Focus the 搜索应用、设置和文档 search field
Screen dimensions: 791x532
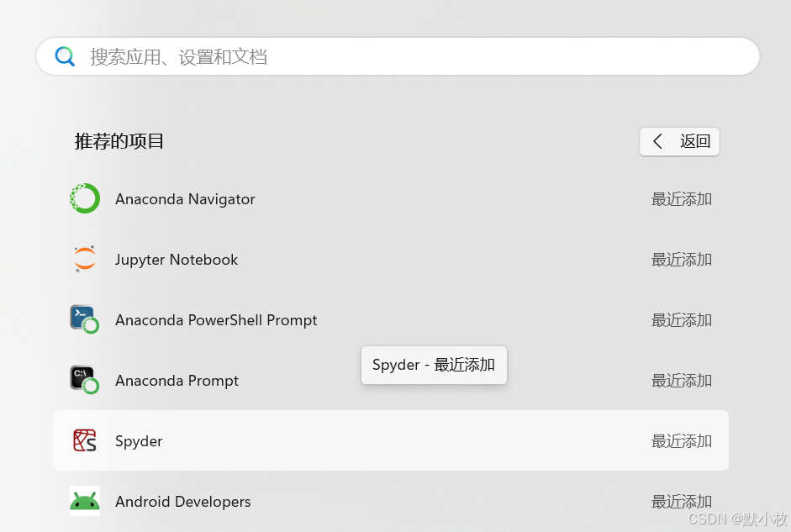[x=398, y=56]
